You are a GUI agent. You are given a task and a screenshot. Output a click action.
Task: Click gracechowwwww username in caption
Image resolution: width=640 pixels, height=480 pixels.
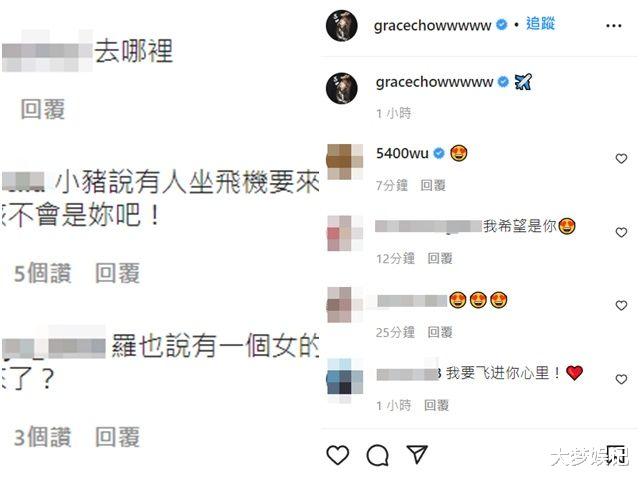(x=434, y=82)
